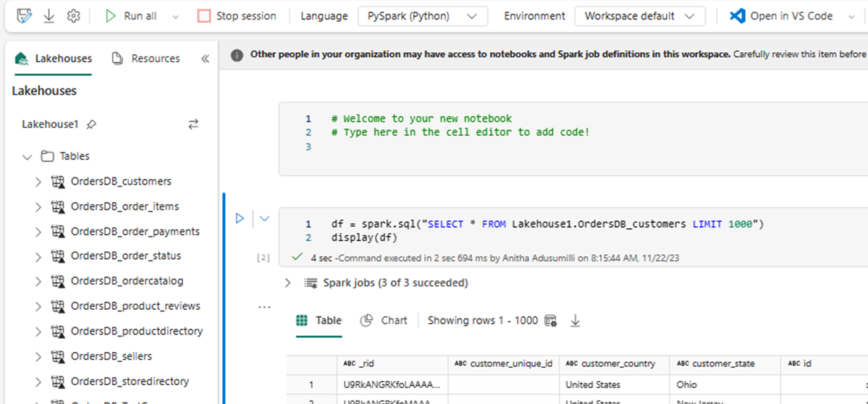The width and height of the screenshot is (868, 404).
Task: Click the Lakehouse1 name
Action: (50, 124)
